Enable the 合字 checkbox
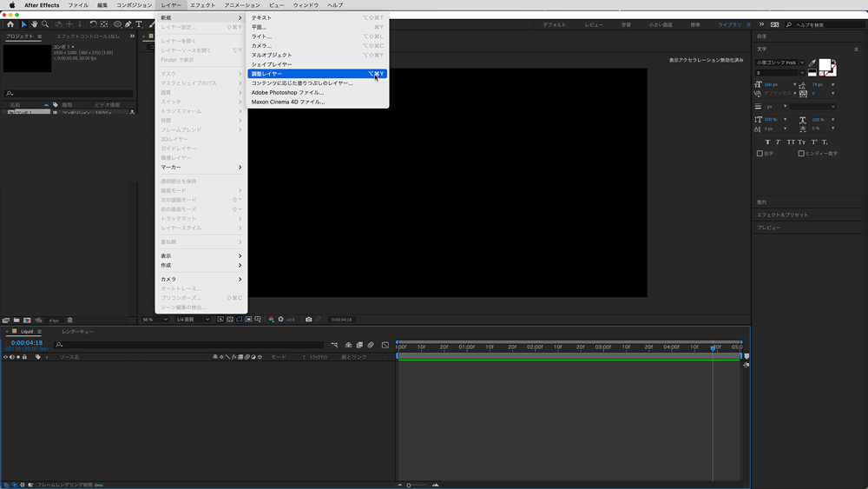This screenshot has height=489, width=868. click(x=760, y=154)
